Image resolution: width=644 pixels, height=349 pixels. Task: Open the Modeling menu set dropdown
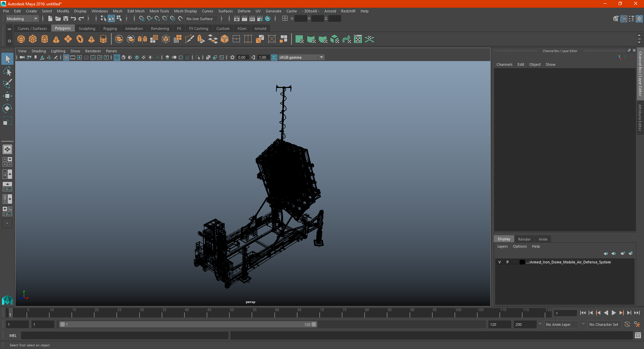pyautogui.click(x=22, y=19)
